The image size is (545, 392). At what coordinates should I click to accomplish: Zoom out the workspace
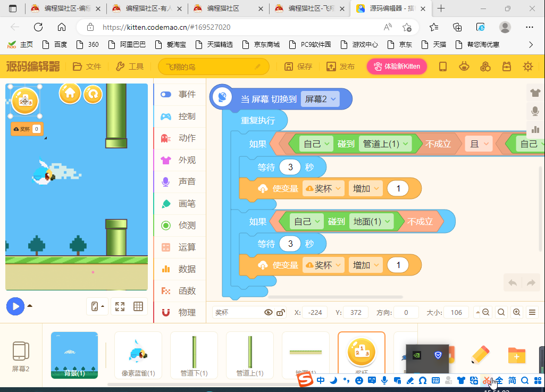(x=485, y=312)
